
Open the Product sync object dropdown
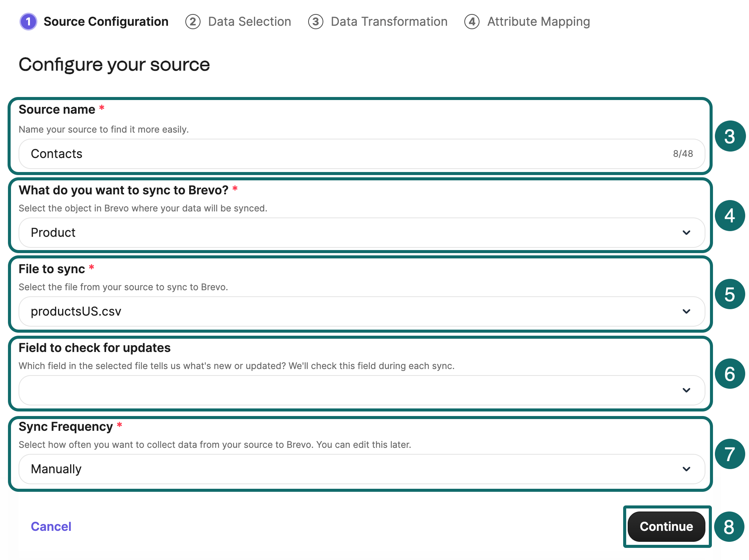click(361, 233)
